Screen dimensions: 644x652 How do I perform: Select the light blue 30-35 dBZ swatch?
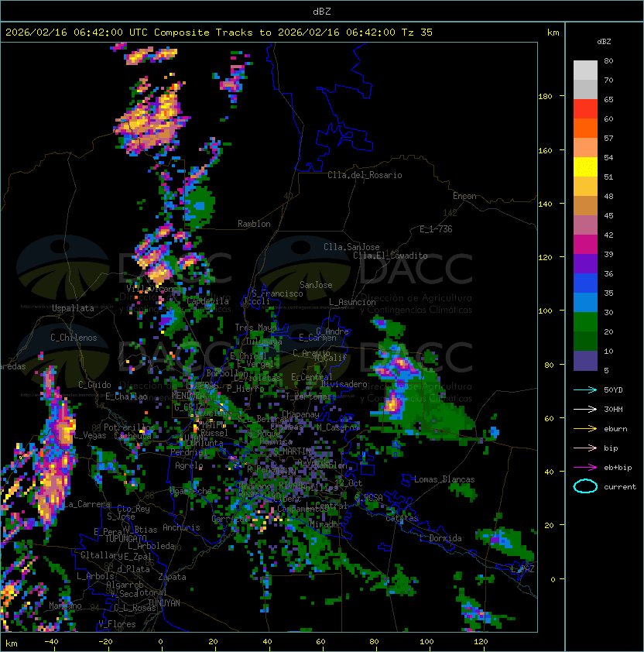click(585, 303)
